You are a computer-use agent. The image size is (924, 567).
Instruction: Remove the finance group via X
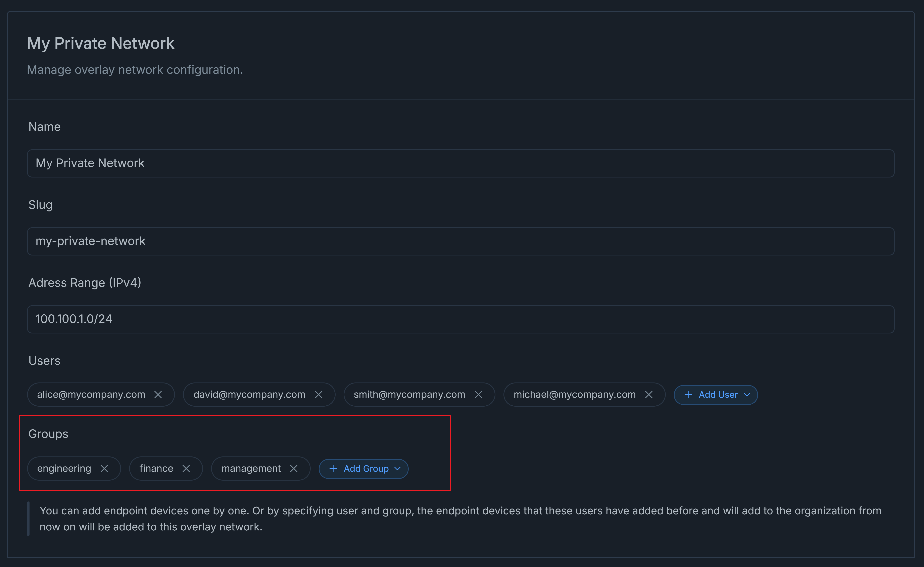click(186, 468)
